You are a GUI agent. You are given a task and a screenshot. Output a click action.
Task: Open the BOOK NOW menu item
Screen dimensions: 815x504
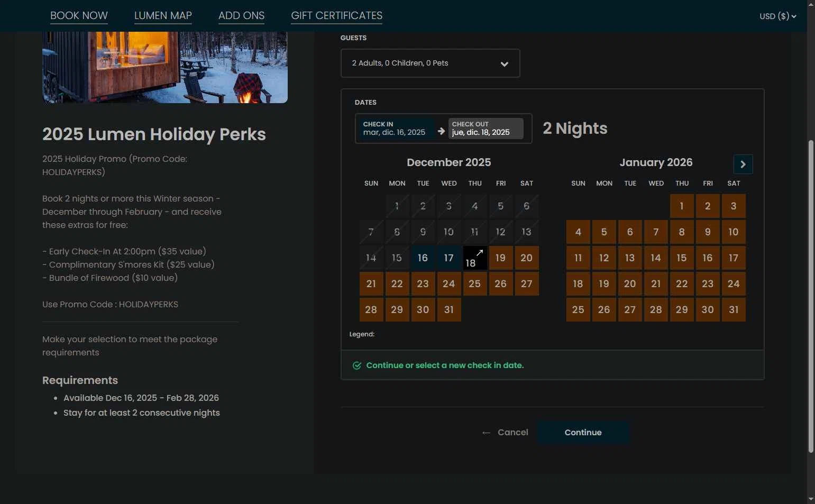[x=79, y=16]
